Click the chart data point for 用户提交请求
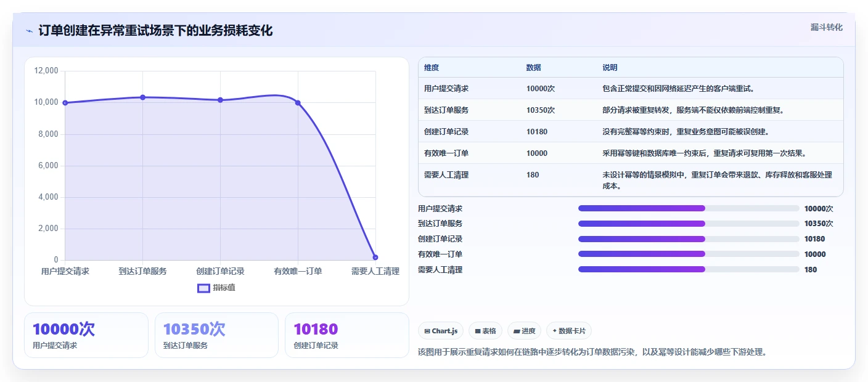Image resolution: width=868 pixels, height=382 pixels. click(65, 103)
